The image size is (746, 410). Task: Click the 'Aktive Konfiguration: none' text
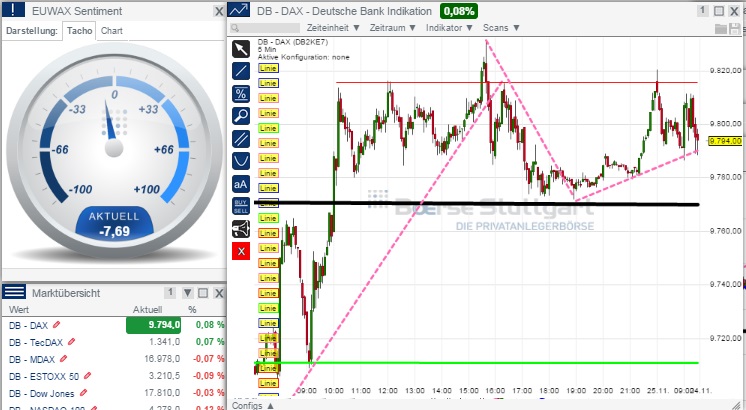(x=304, y=57)
